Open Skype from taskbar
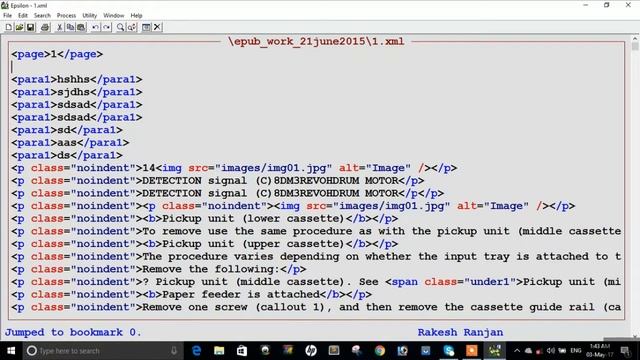This screenshot has width=640, height=360. (x=449, y=351)
